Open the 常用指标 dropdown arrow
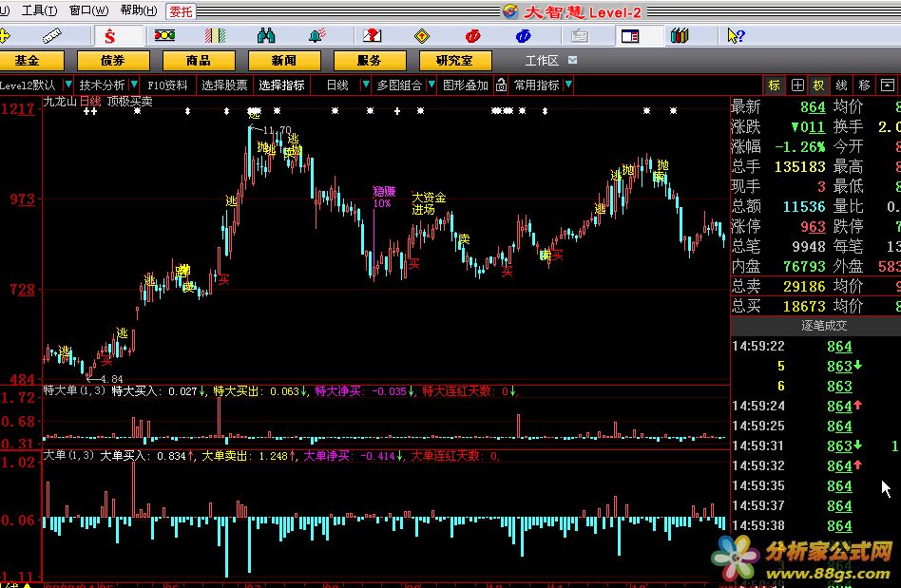 coord(568,85)
